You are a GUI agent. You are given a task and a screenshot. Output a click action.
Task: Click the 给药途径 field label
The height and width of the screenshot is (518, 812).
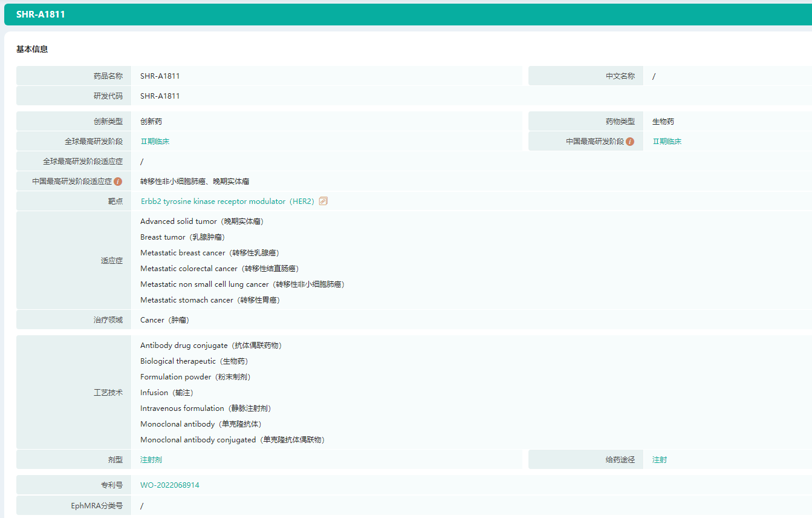pyautogui.click(x=620, y=460)
